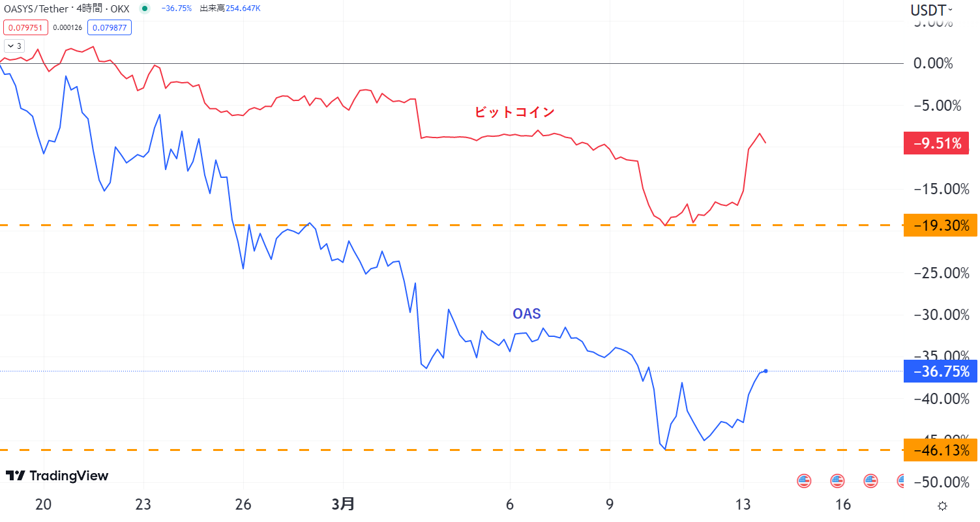
Task: Click the green status dot next to title
Action: pyautogui.click(x=143, y=10)
